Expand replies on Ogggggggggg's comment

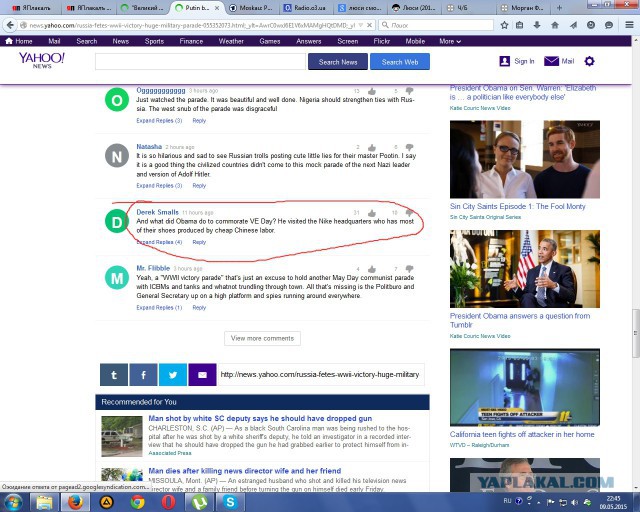coord(159,121)
